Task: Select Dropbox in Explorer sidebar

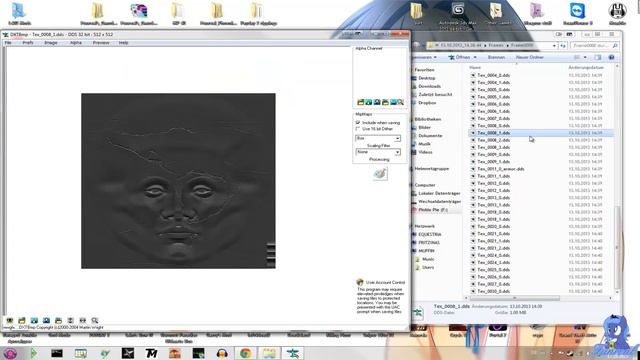Action: pyautogui.click(x=427, y=103)
